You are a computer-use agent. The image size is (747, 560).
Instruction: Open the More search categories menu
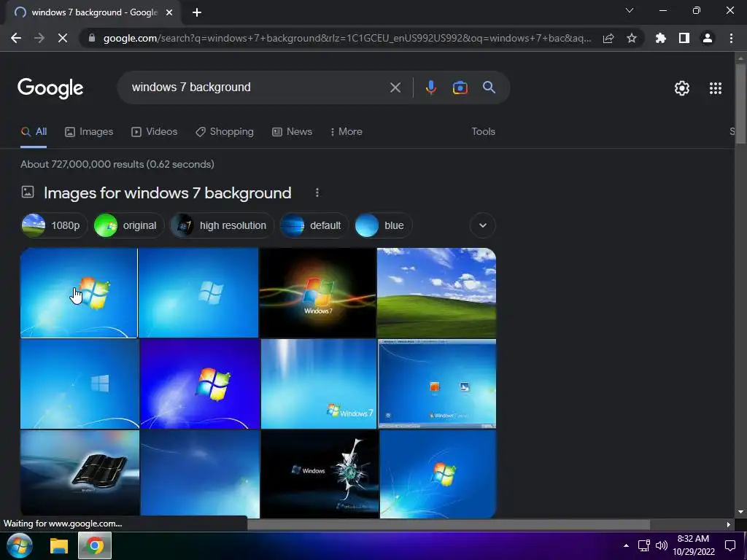(x=347, y=132)
